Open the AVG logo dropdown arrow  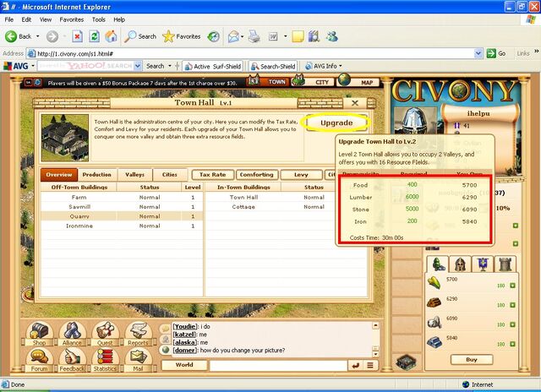coord(33,66)
